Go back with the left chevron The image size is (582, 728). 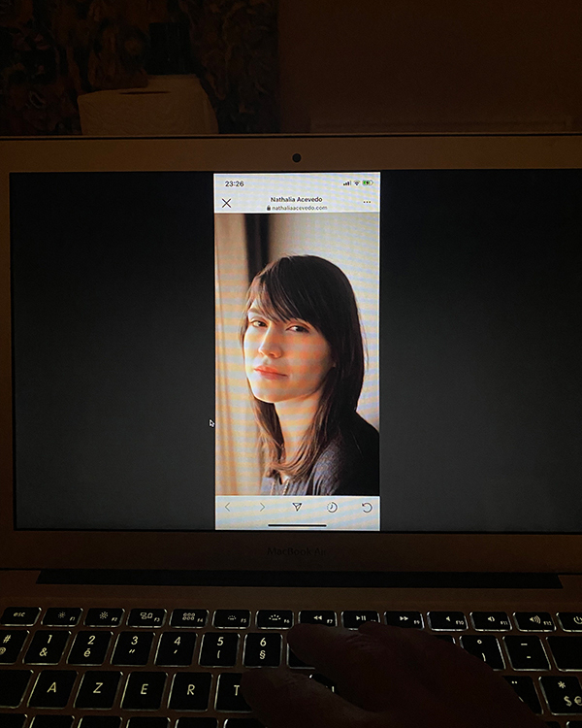228,507
